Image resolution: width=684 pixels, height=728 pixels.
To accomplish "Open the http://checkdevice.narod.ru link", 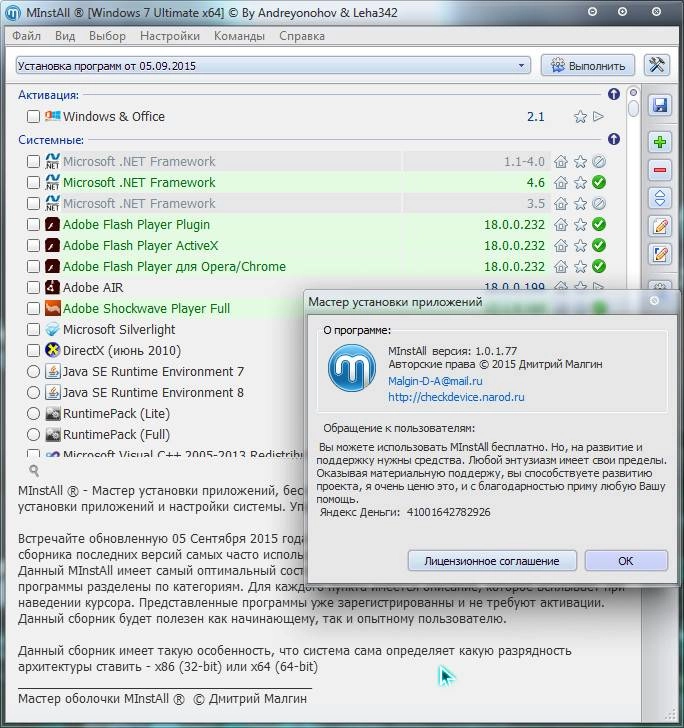I will coord(456,397).
